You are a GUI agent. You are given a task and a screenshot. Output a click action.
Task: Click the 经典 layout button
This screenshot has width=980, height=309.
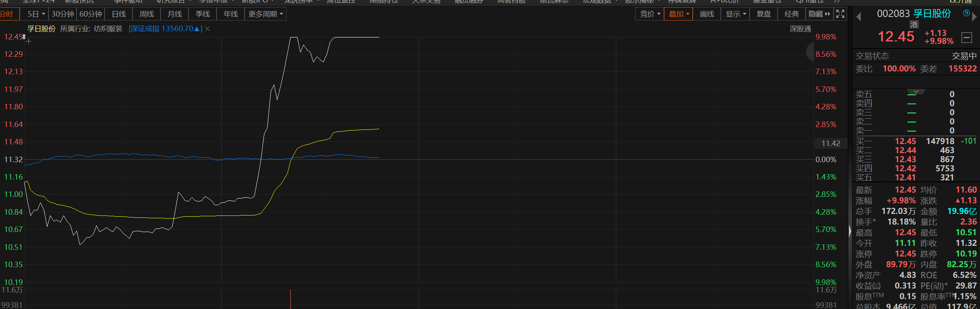tap(792, 14)
